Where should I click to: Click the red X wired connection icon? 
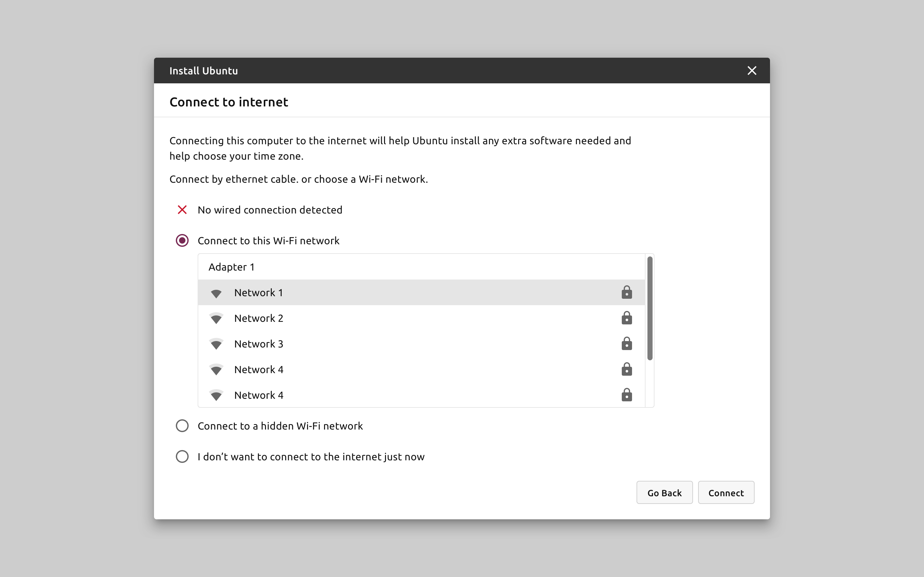coord(182,210)
